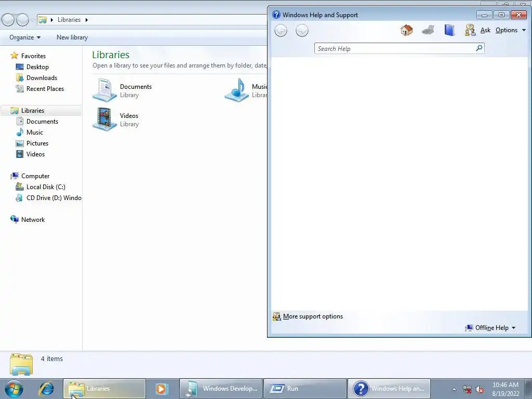Go forward in Help and Support
The height and width of the screenshot is (399, 532).
(x=302, y=31)
